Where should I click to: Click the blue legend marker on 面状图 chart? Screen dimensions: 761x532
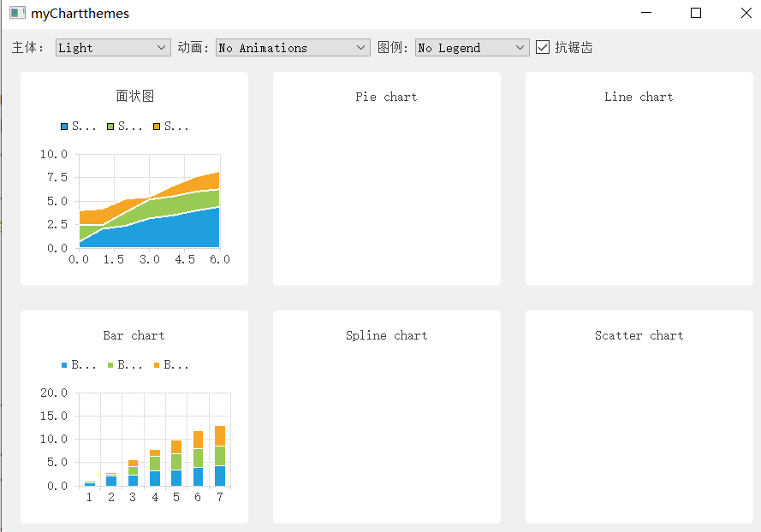pyautogui.click(x=63, y=126)
